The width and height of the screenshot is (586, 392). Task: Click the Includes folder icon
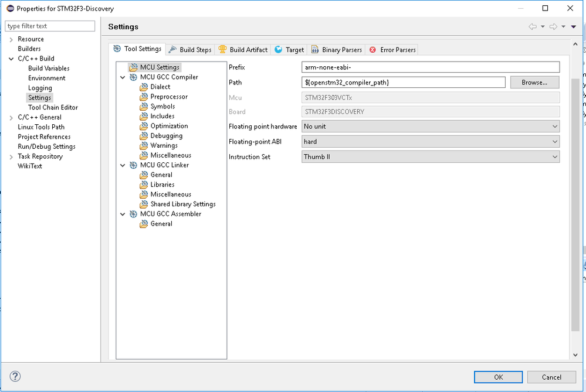pos(144,116)
